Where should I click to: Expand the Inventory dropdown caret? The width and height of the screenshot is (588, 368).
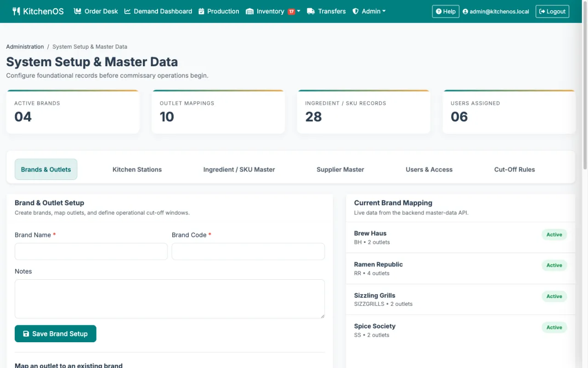(299, 11)
